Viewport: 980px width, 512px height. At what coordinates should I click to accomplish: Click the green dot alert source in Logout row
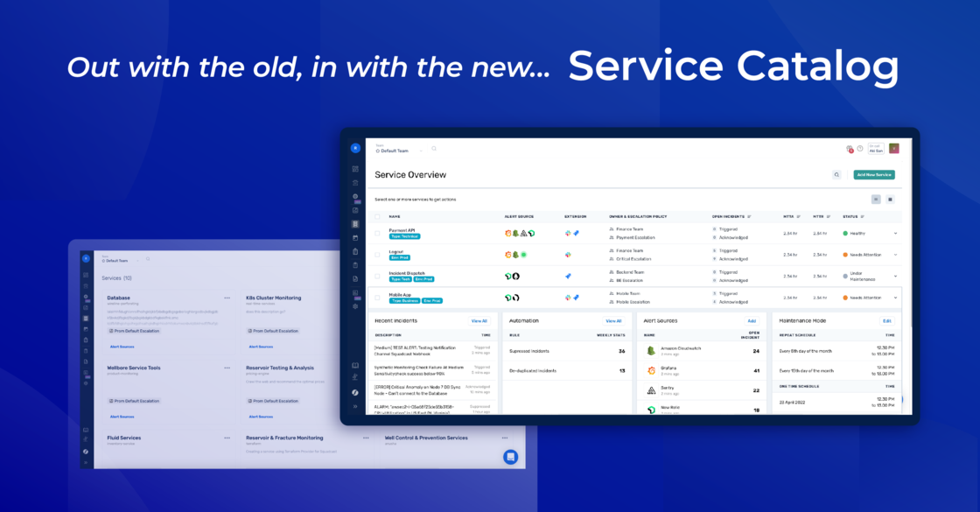524,255
